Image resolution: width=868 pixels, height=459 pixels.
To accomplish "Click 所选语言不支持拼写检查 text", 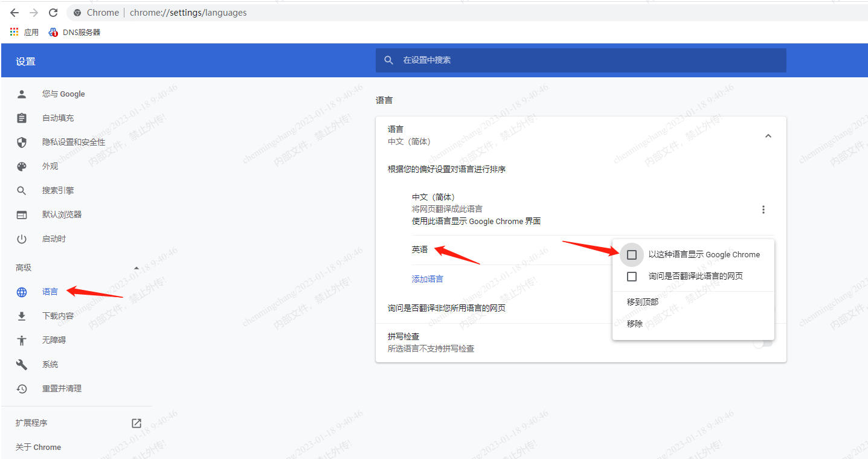I will 431,348.
